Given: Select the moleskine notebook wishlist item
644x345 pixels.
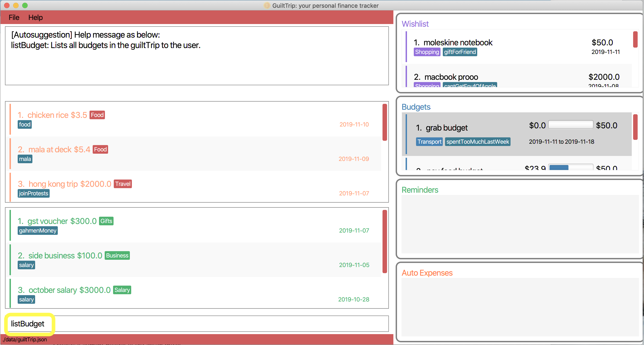Looking at the screenshot, I should [x=517, y=47].
